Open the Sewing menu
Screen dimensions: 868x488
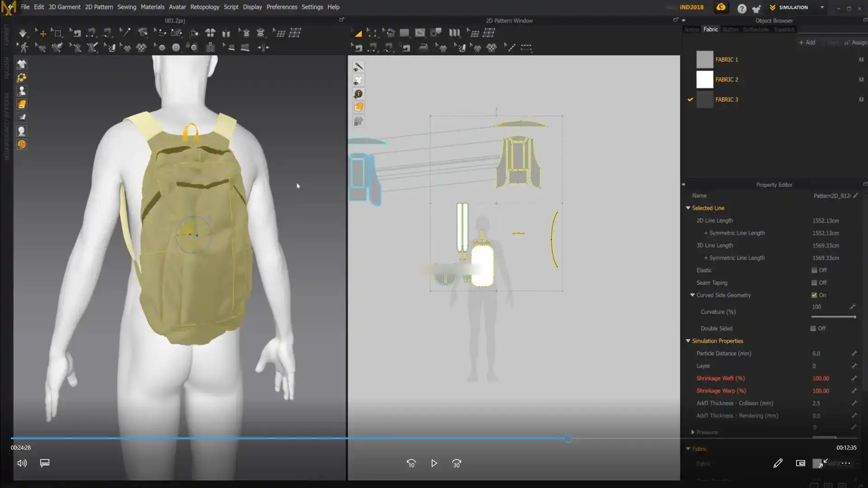click(x=127, y=7)
